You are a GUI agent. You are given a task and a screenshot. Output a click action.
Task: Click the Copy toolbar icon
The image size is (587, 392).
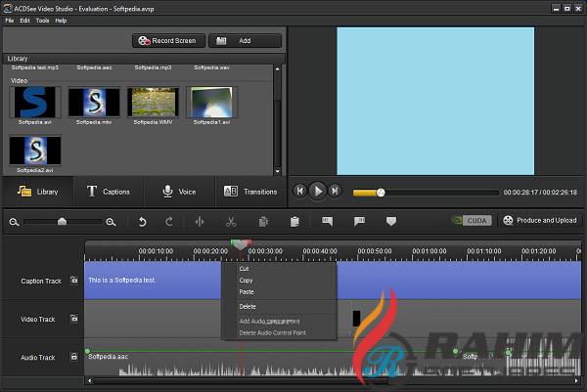tap(263, 222)
